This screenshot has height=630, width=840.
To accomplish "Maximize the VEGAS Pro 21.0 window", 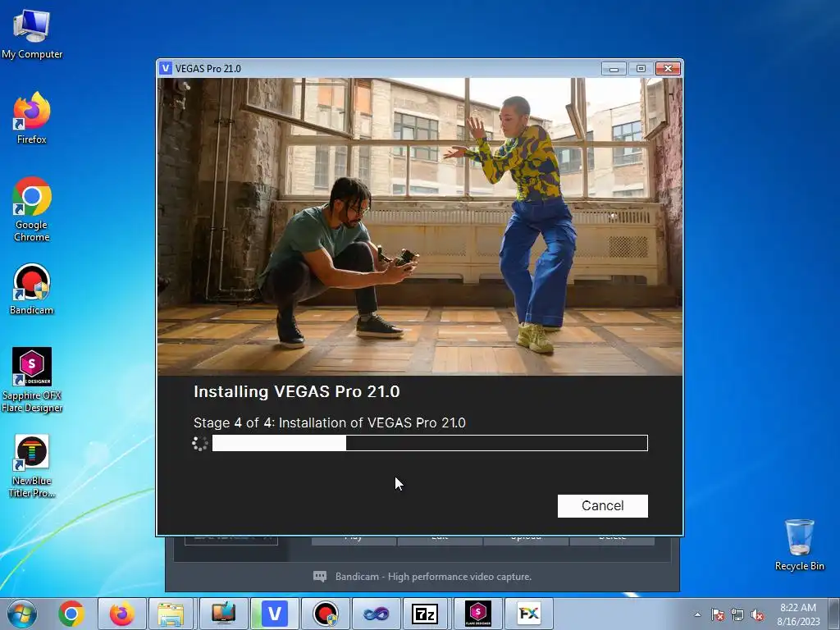I will click(641, 69).
